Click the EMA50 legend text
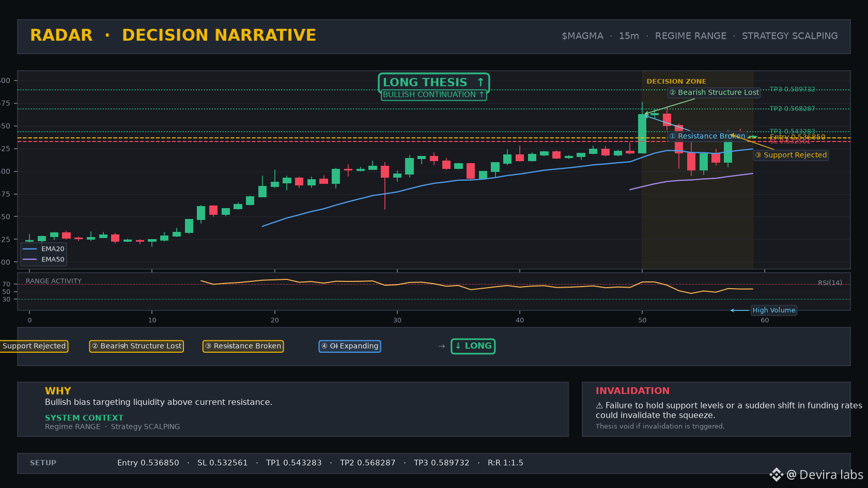Screen dimensions: 868x488 pyautogui.click(x=53, y=259)
